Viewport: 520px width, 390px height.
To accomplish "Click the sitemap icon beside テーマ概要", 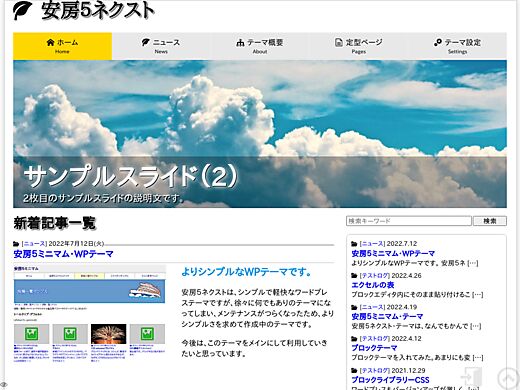I will (240, 43).
